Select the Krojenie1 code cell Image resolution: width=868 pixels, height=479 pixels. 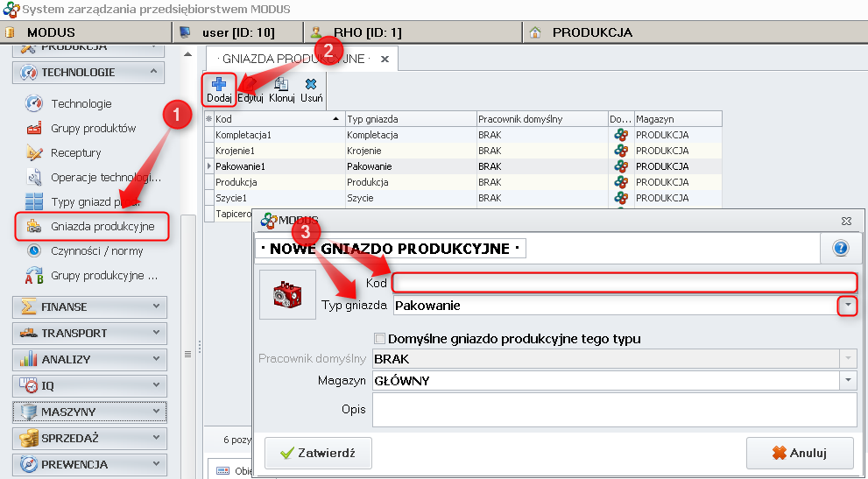[x=279, y=151]
